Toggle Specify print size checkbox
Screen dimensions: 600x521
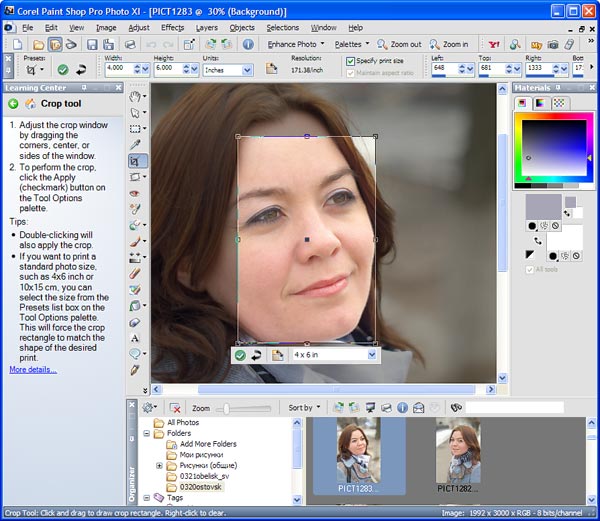pyautogui.click(x=350, y=61)
